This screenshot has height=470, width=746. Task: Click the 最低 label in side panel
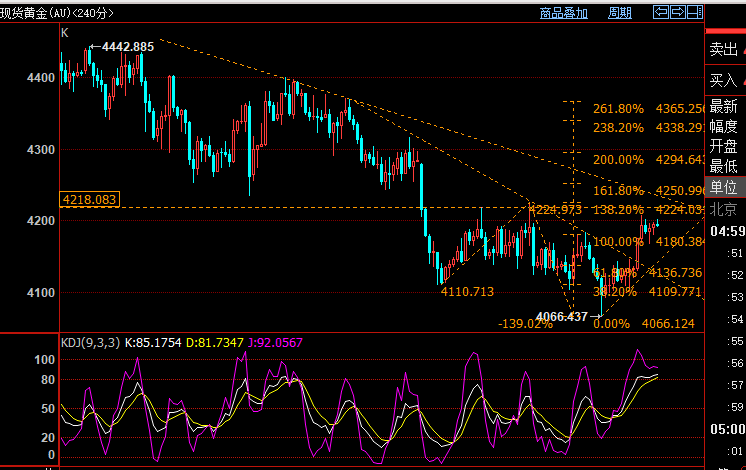pos(723,166)
